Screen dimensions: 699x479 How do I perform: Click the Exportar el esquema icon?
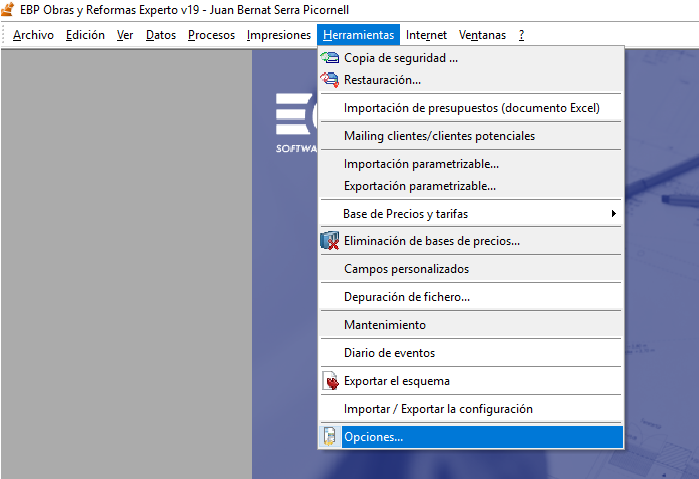pyautogui.click(x=330, y=381)
